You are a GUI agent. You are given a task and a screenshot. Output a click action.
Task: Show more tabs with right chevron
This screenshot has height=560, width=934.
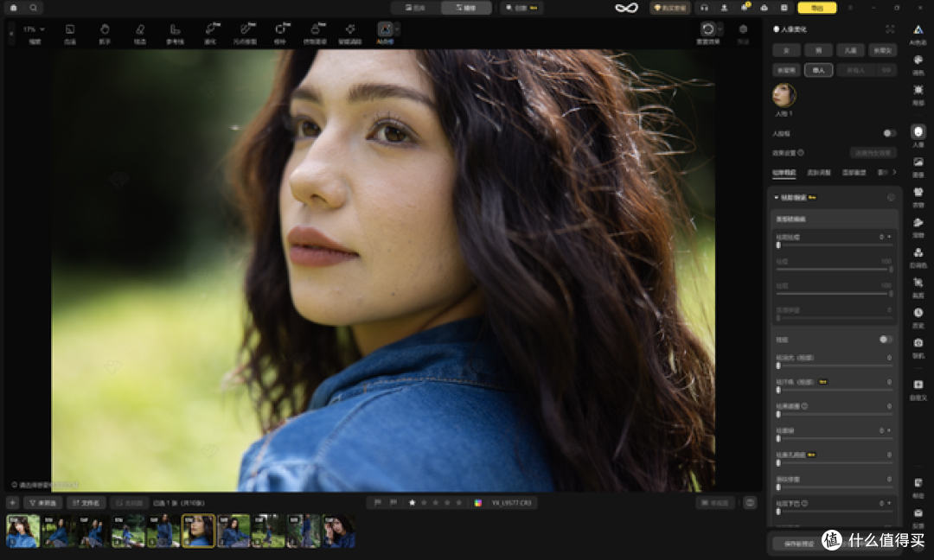click(894, 173)
